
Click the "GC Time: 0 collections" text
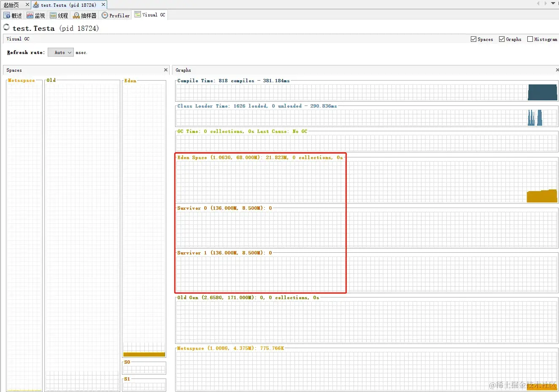pos(211,131)
